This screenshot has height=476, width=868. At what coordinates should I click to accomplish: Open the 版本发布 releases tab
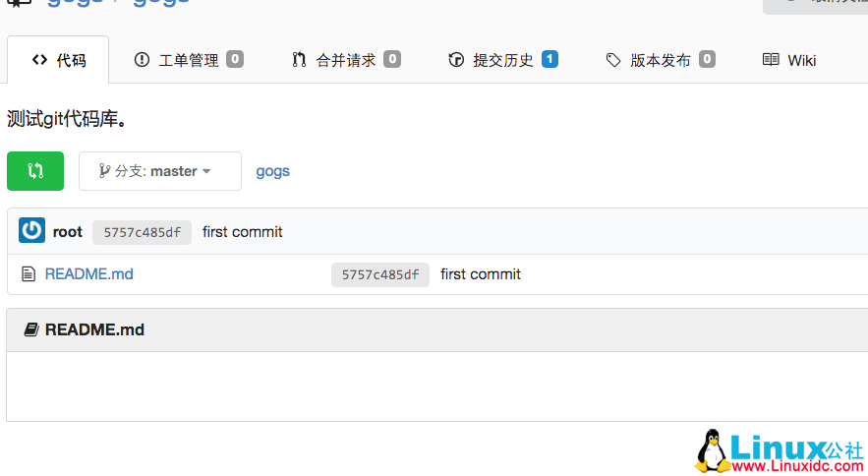pos(660,60)
